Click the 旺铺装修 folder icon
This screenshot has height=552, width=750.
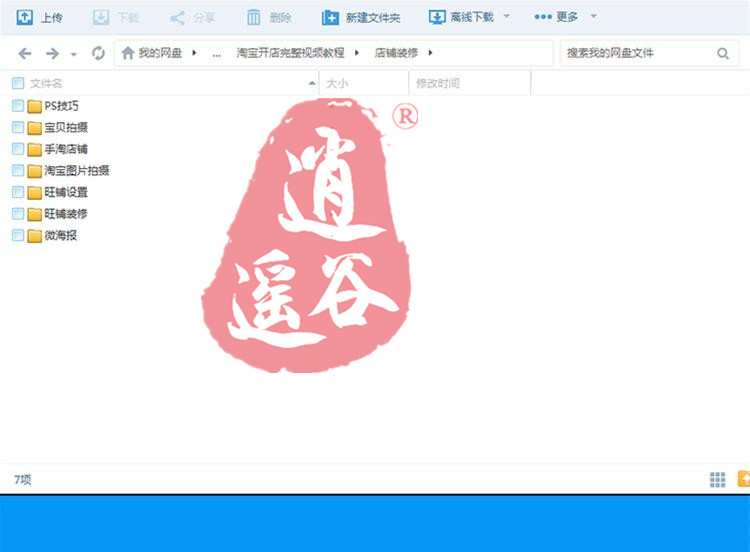(34, 214)
